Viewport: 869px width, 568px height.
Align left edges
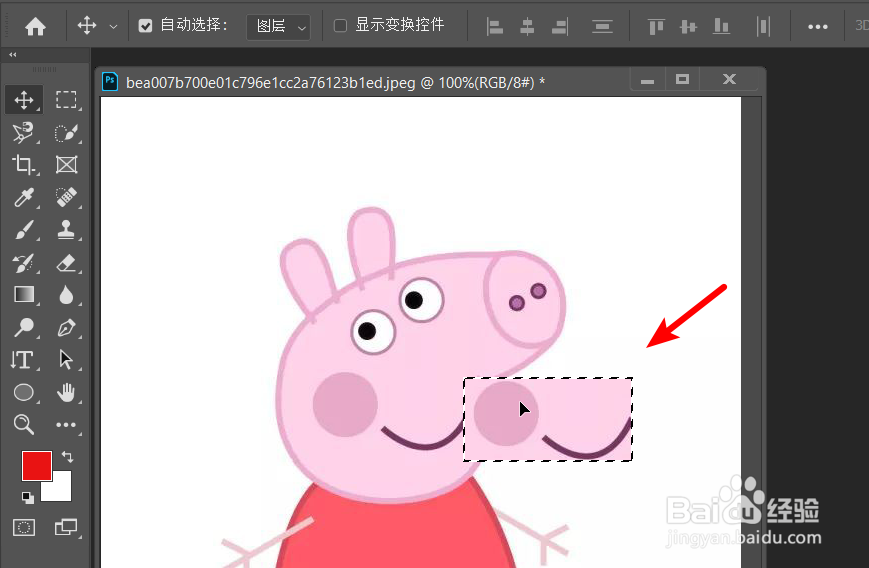494,26
